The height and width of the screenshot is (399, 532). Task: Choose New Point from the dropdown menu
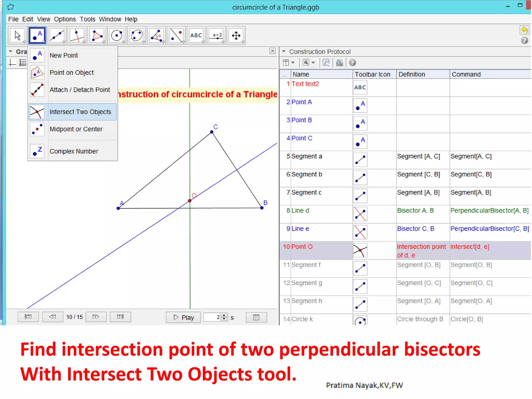click(x=73, y=55)
